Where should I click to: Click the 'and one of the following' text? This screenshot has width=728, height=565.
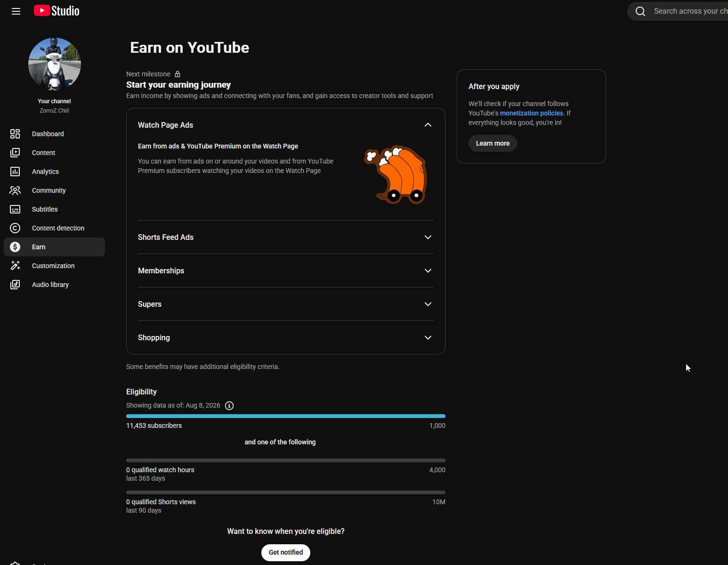coord(280,442)
